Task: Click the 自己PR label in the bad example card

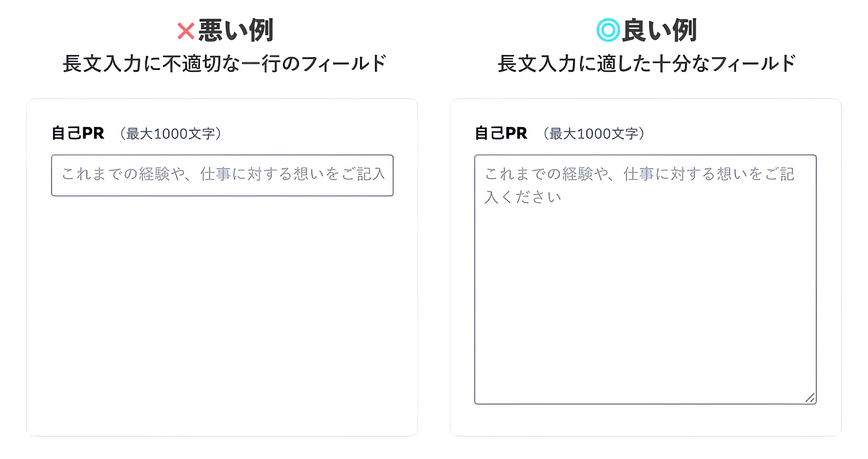Action: click(x=78, y=133)
